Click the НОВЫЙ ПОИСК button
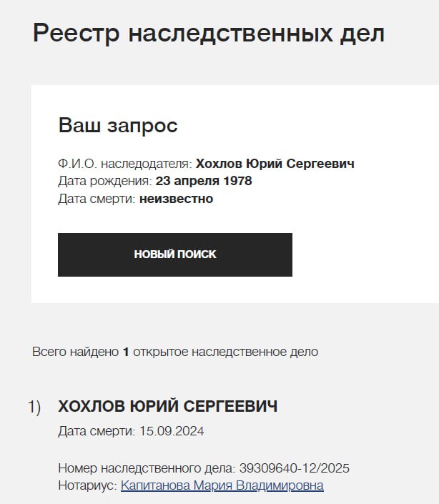Viewport: 439px width, 504px height. pyautogui.click(x=174, y=255)
